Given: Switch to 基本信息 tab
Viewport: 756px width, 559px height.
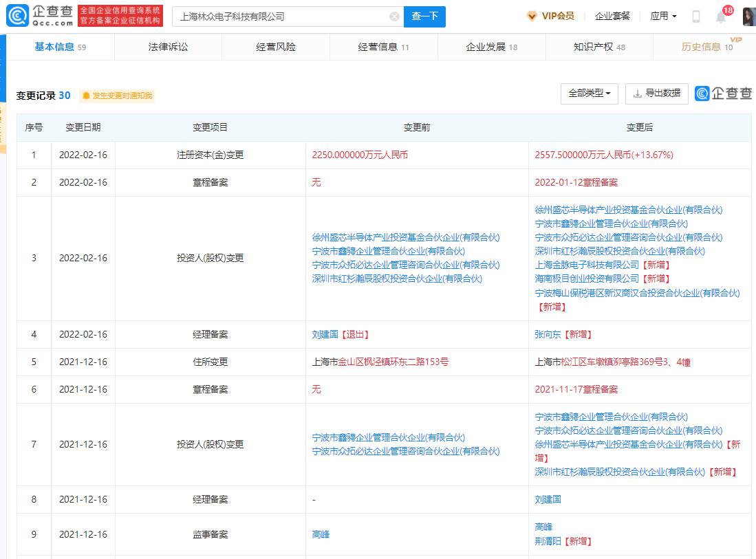Looking at the screenshot, I should (61, 47).
